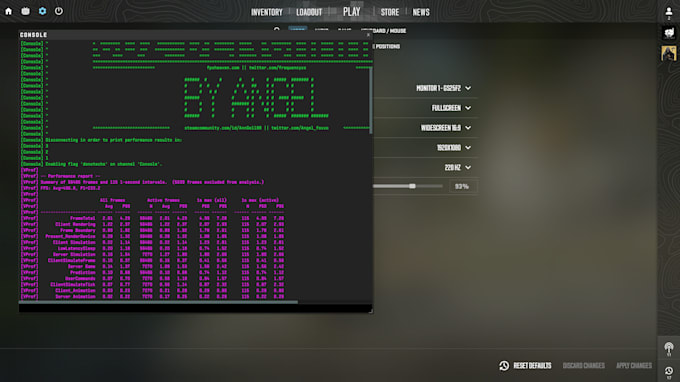
Task: Open the Widescreen 16:9 aspect ratio dropdown
Action: (446, 128)
